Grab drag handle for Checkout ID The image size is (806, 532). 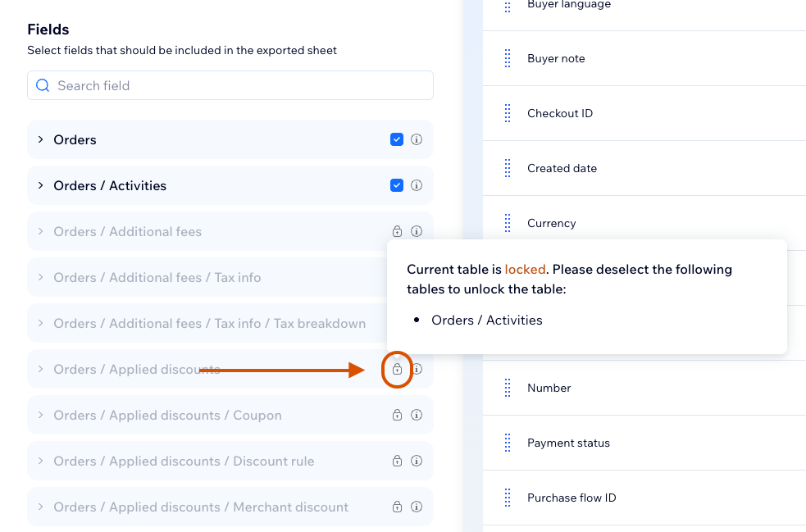click(x=508, y=113)
